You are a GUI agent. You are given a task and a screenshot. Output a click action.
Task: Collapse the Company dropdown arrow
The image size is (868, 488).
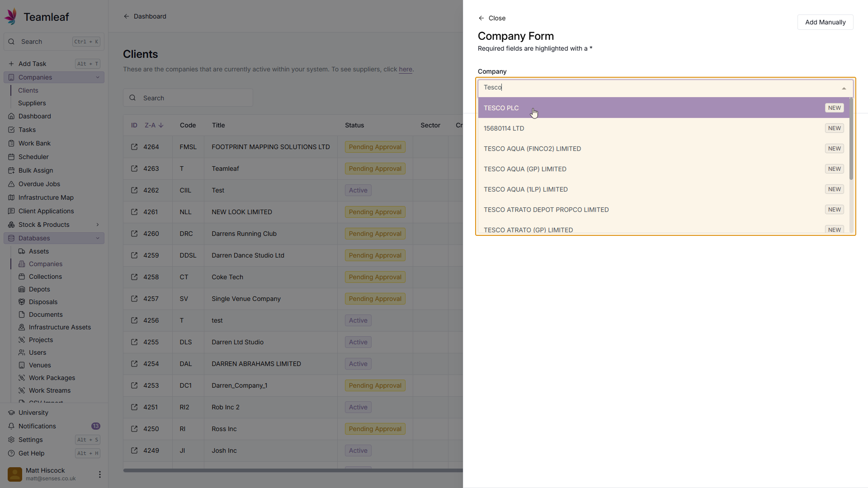(844, 89)
